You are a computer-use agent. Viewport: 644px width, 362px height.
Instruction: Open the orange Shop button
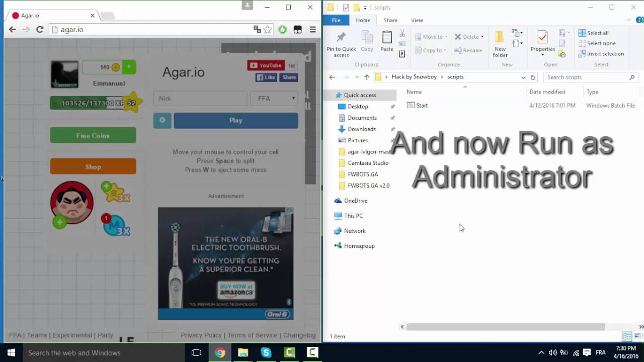point(93,166)
